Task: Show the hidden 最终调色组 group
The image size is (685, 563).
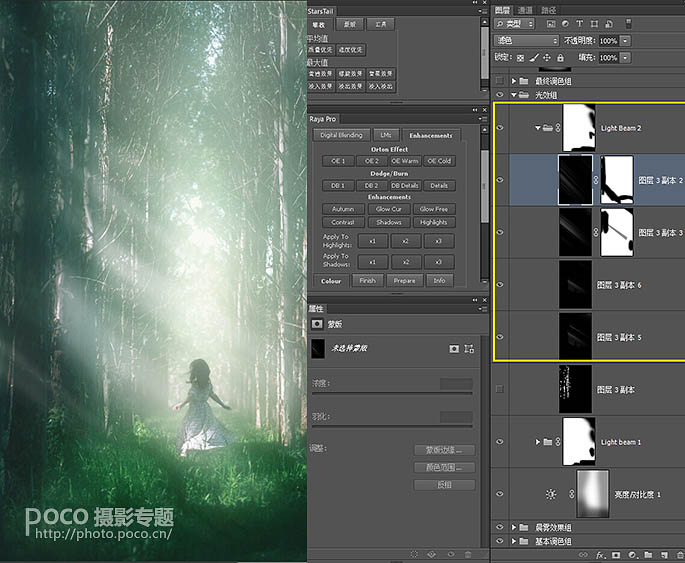Action: 500,81
